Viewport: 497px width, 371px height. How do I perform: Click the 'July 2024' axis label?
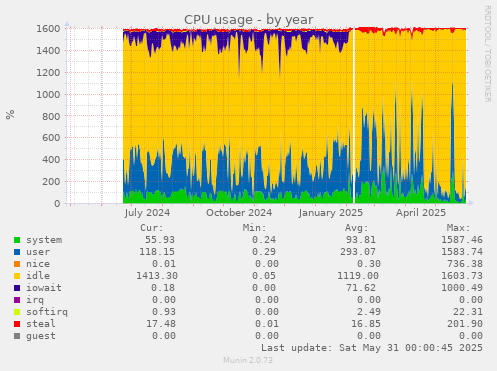(147, 213)
